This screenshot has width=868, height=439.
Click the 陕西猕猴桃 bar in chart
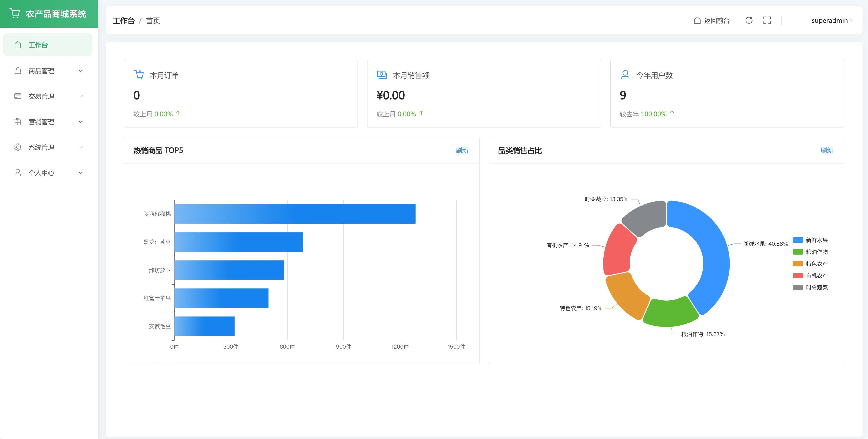(x=295, y=214)
